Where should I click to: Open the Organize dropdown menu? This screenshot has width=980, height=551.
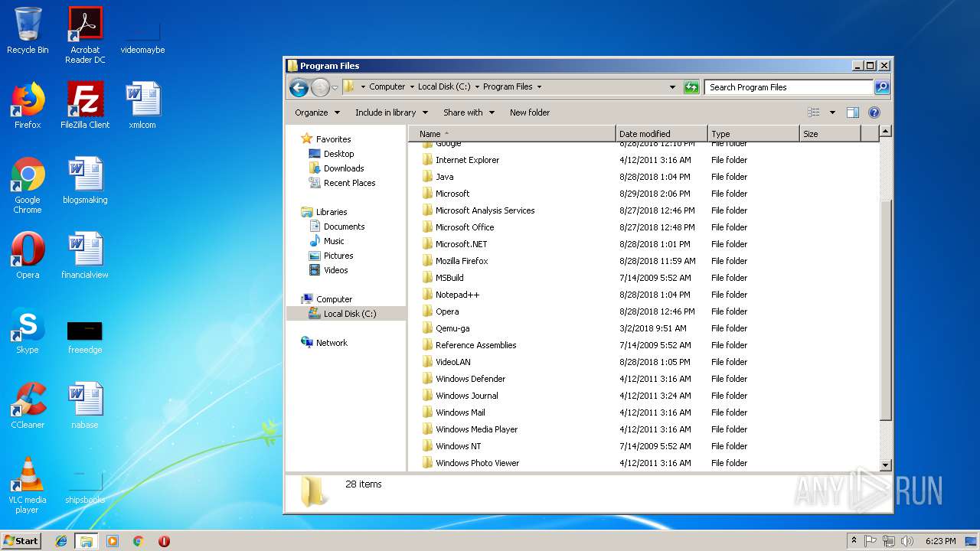coord(317,112)
